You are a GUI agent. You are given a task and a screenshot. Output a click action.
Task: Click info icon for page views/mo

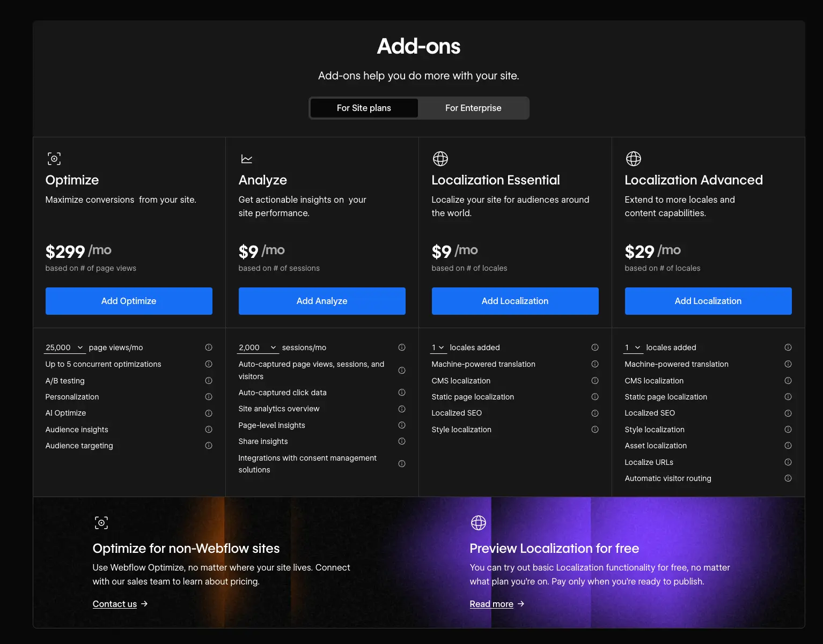click(209, 347)
